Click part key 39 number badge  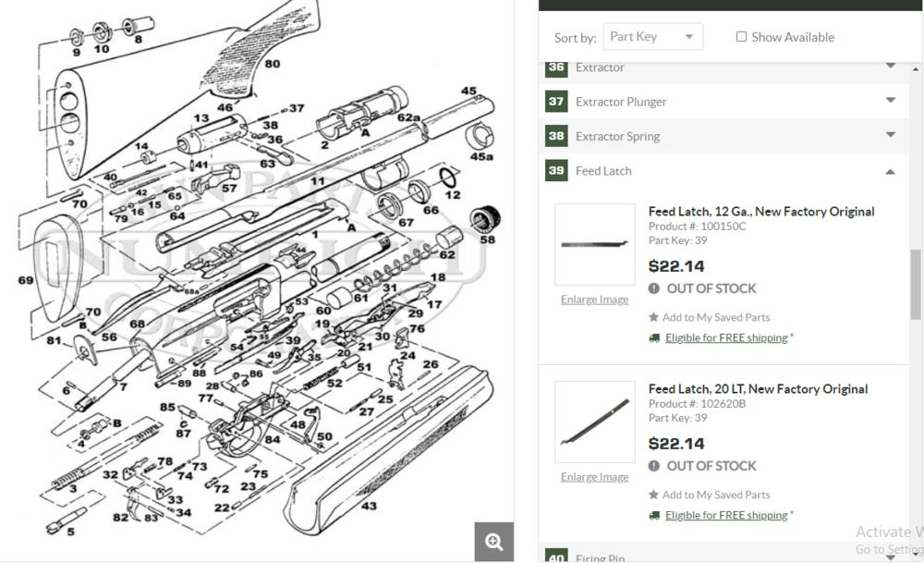[556, 170]
